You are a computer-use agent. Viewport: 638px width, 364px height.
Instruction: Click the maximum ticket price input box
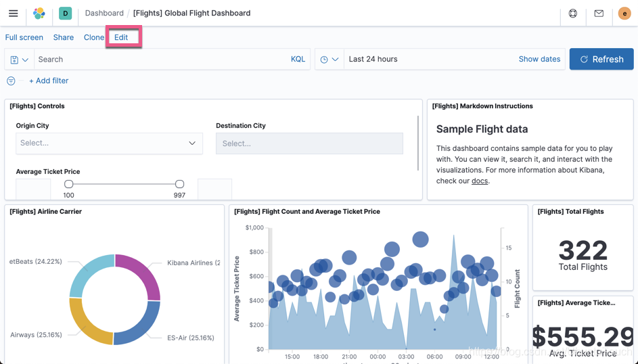point(215,189)
